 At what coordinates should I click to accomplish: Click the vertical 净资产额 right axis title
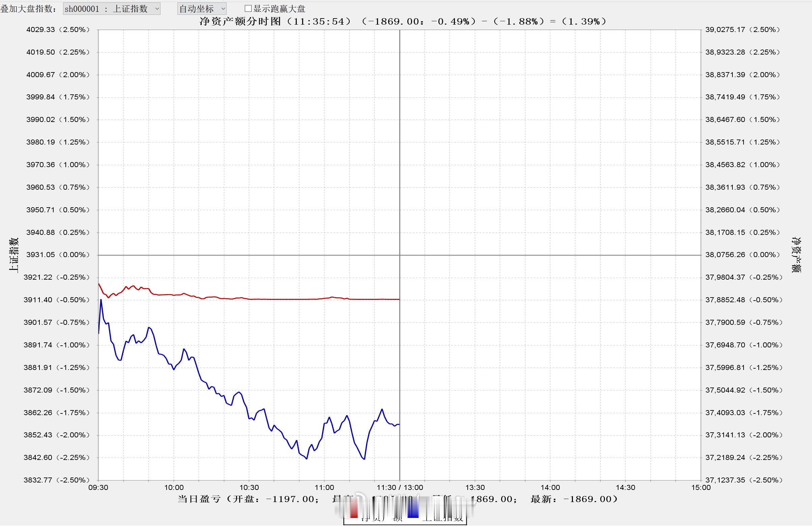[796, 255]
